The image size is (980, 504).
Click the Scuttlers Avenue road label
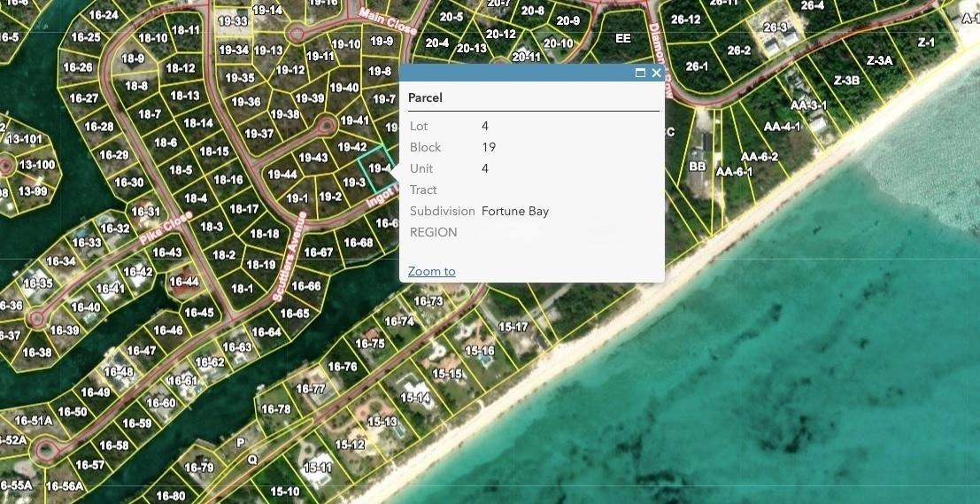(289, 256)
